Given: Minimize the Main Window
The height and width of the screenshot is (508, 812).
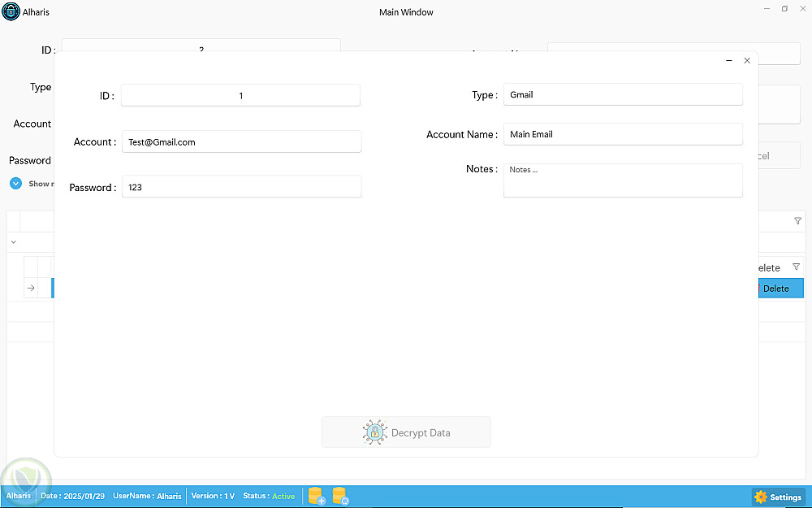Looking at the screenshot, I should [x=767, y=9].
